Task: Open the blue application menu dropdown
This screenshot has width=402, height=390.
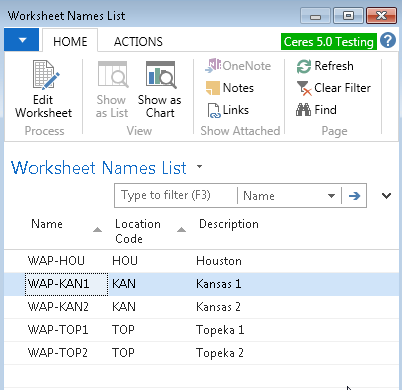Action: [22, 40]
